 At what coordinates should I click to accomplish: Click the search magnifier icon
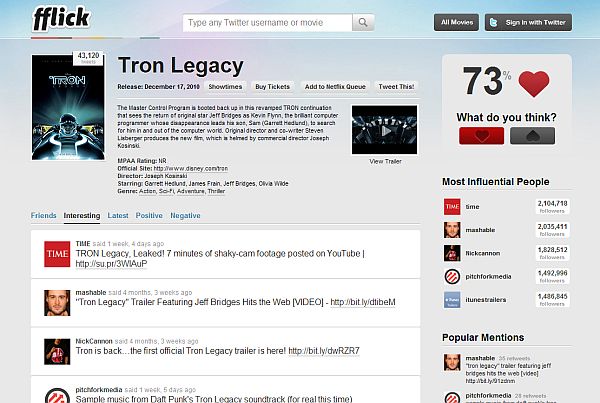click(363, 23)
